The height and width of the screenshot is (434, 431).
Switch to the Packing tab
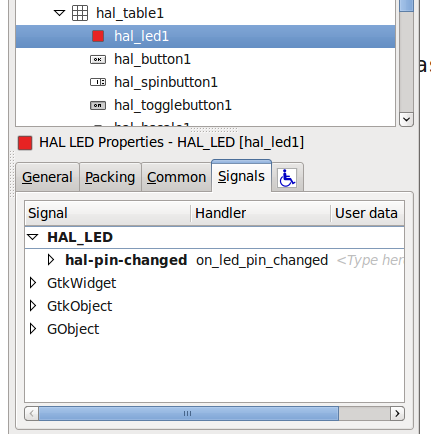pos(110,177)
